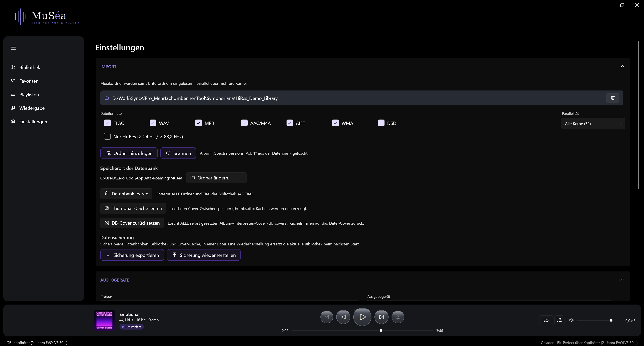Remove HiRes_Demo_Library folder with trash icon

(612, 98)
